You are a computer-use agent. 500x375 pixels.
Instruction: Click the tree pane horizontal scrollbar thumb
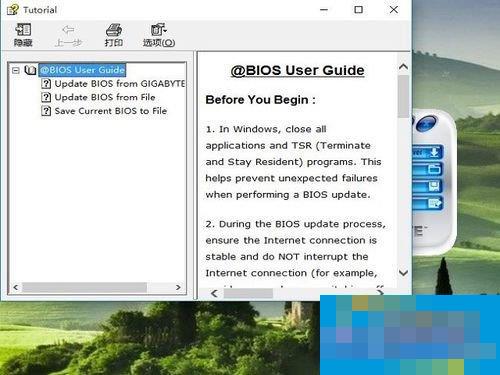coord(84,287)
